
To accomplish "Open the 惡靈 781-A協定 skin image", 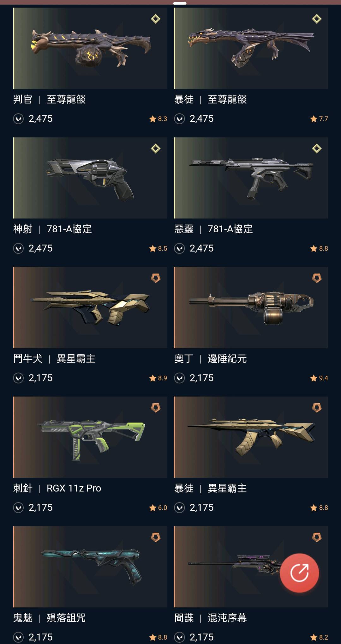I will 251,178.
